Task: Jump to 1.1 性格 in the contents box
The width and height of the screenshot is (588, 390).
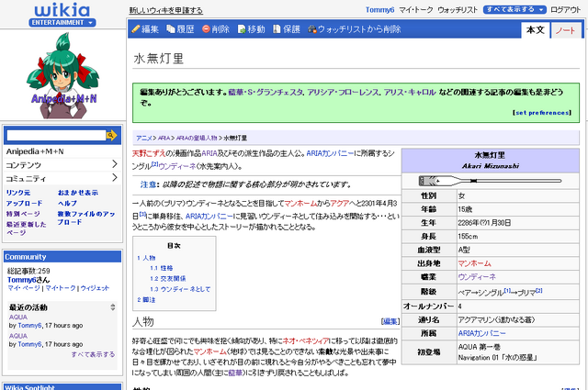Action: tap(162, 268)
